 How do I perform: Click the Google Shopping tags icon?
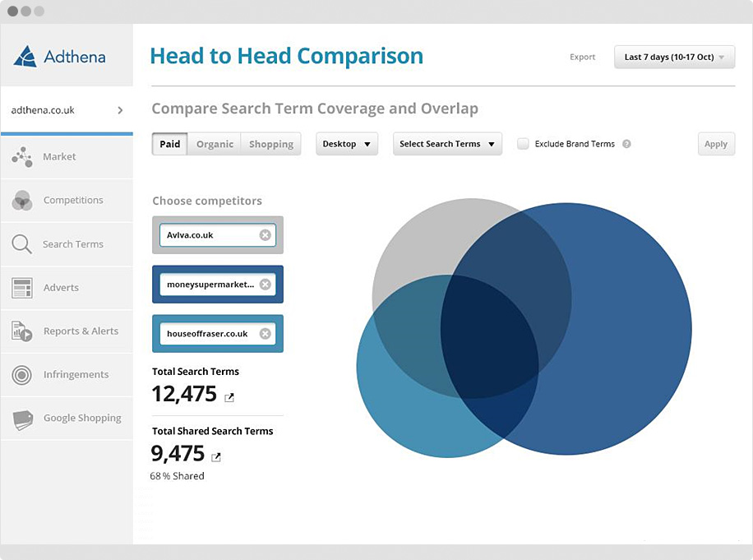point(23,419)
